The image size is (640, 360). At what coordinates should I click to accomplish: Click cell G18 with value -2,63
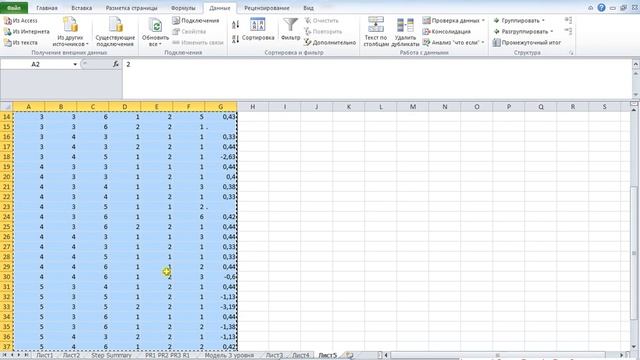(220, 157)
